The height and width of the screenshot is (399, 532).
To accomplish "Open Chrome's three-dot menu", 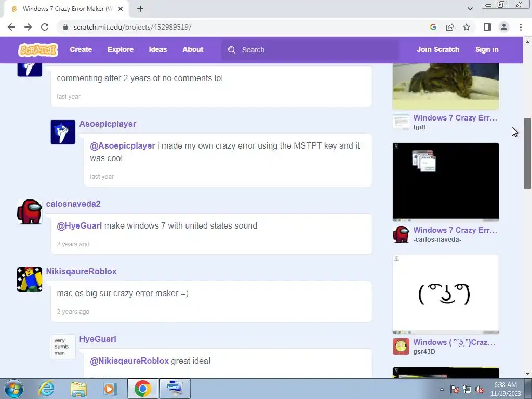I will [x=521, y=27].
